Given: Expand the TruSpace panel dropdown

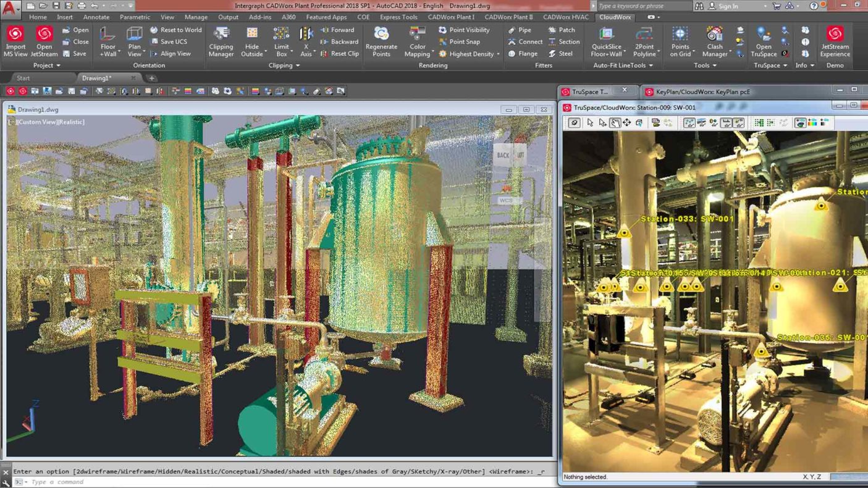Looking at the screenshot, I should [770, 65].
